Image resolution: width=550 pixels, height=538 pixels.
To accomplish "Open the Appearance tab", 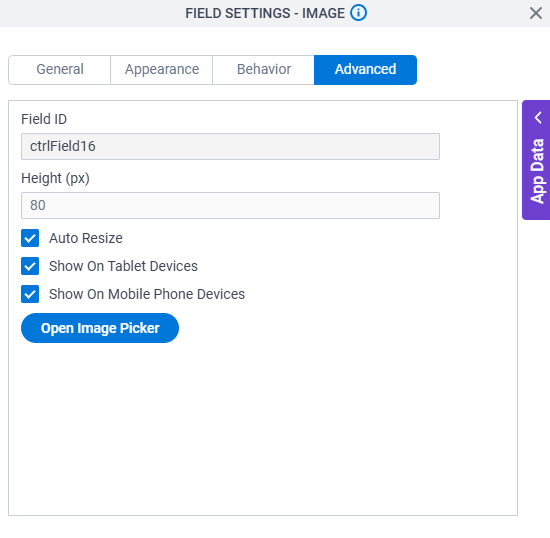I will 162,69.
